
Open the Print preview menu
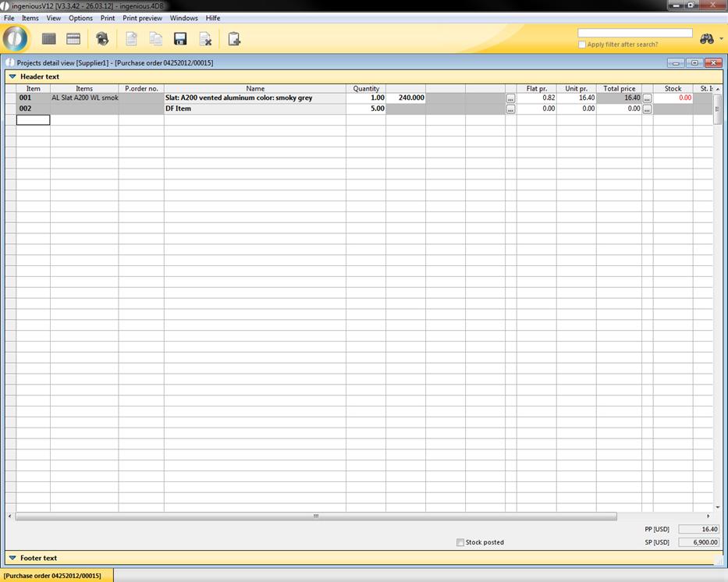click(x=142, y=18)
